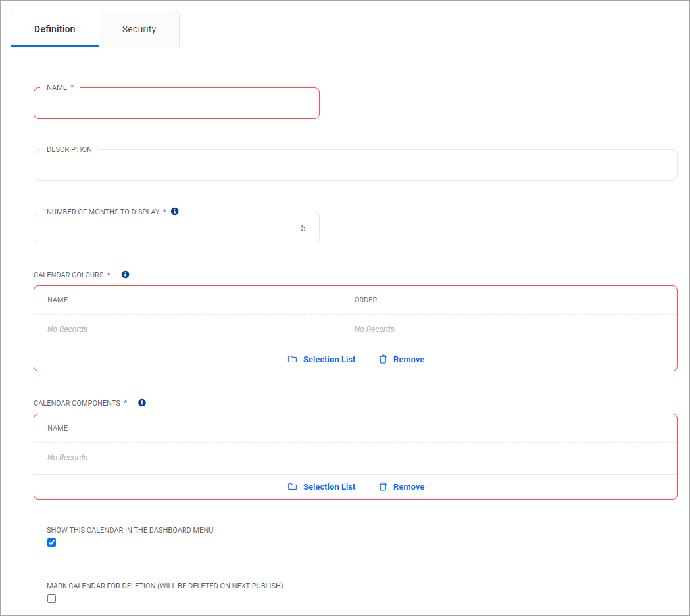Disable showing this calendar in dashboard menu
Screen dimensions: 690x616
click(x=51, y=542)
